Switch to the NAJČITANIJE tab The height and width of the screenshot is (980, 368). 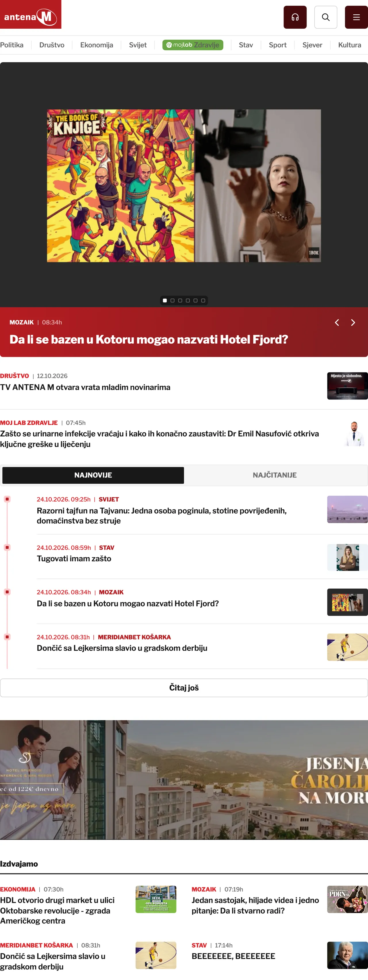(275, 475)
